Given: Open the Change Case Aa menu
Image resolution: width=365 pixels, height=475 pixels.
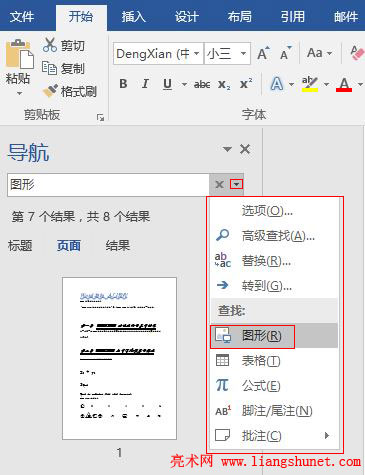Looking at the screenshot, I should (319, 53).
